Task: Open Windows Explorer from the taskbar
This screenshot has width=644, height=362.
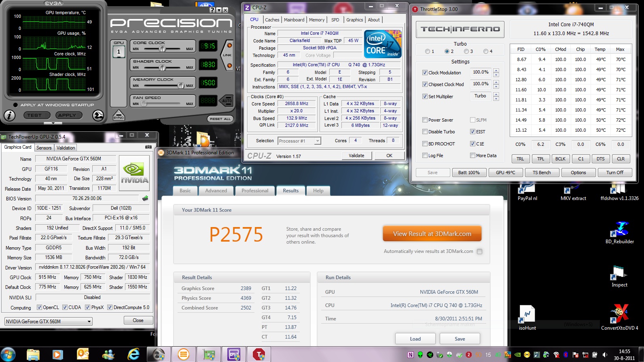Action: pos(33,355)
